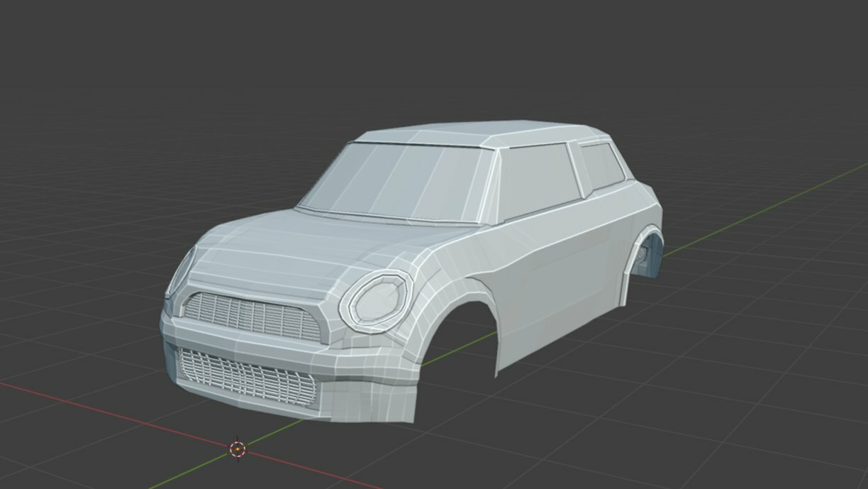This screenshot has width=868, height=489.
Task: Select the lower bumper grille mesh
Action: coord(245,377)
